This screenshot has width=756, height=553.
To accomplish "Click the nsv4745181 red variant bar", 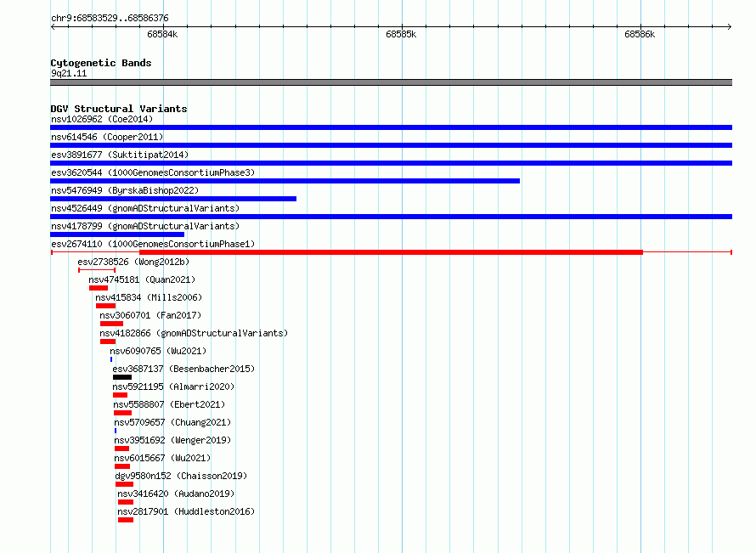I will pos(99,288).
